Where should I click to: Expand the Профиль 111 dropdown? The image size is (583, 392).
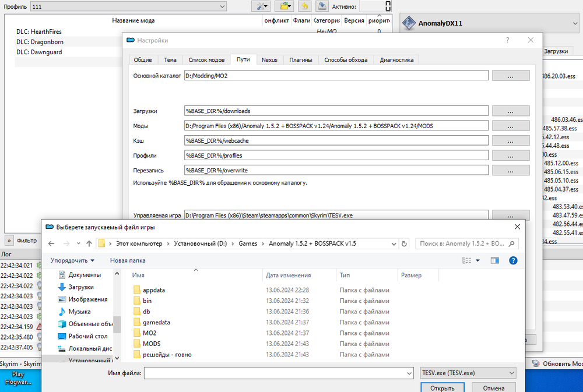click(x=222, y=6)
